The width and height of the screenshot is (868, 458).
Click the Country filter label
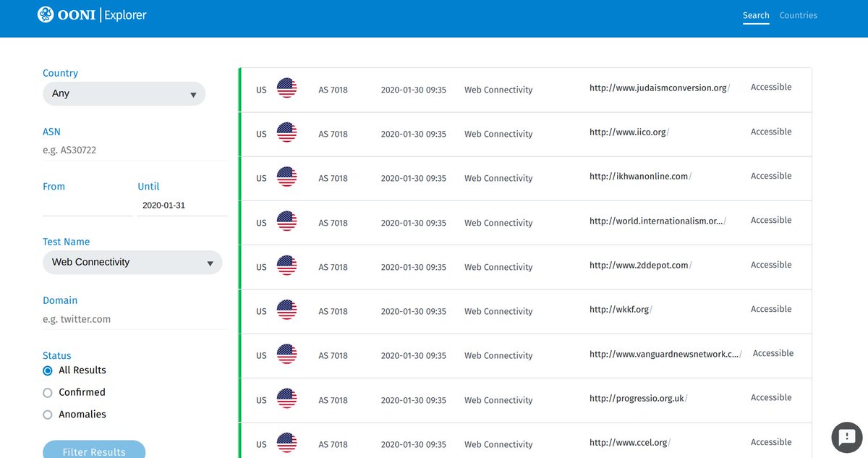(60, 73)
